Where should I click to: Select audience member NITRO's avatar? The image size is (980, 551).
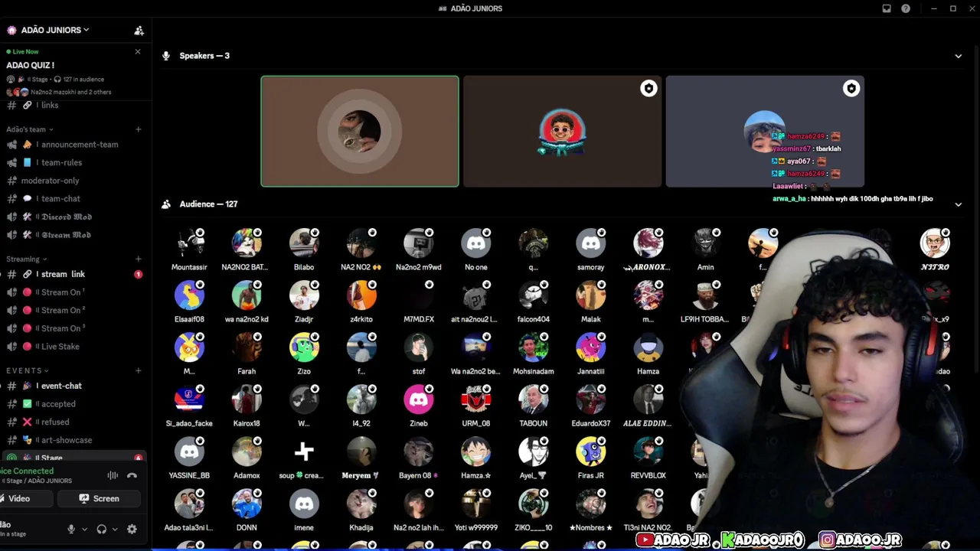(935, 243)
